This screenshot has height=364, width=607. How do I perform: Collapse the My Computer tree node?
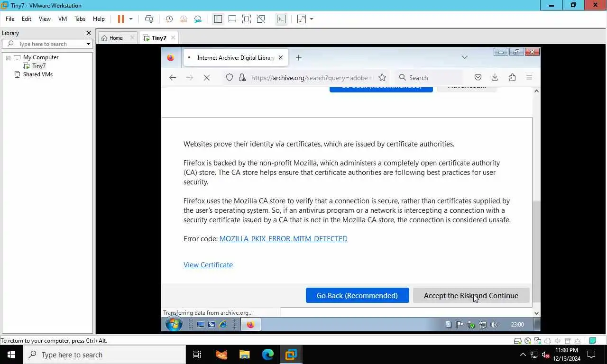click(x=8, y=57)
